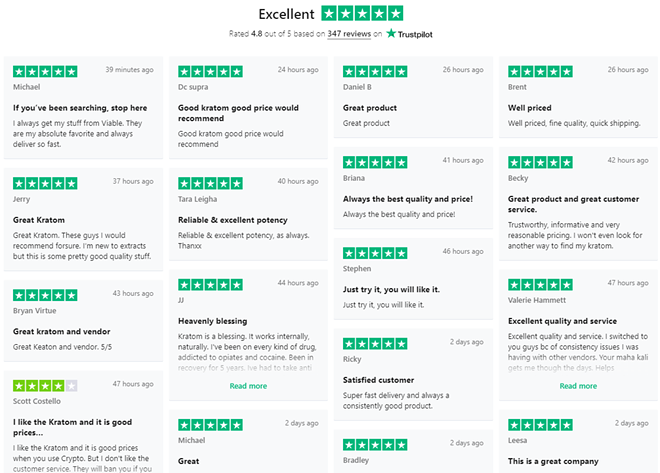660x473 pixels.
Task: Click the Trustpilot star logo
Action: [x=391, y=33]
